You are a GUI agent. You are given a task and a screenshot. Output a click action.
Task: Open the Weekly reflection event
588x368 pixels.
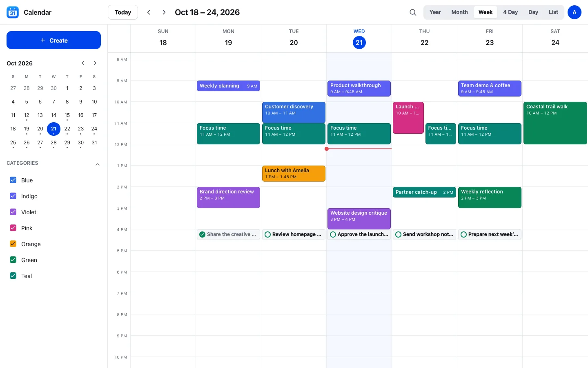[x=490, y=197]
